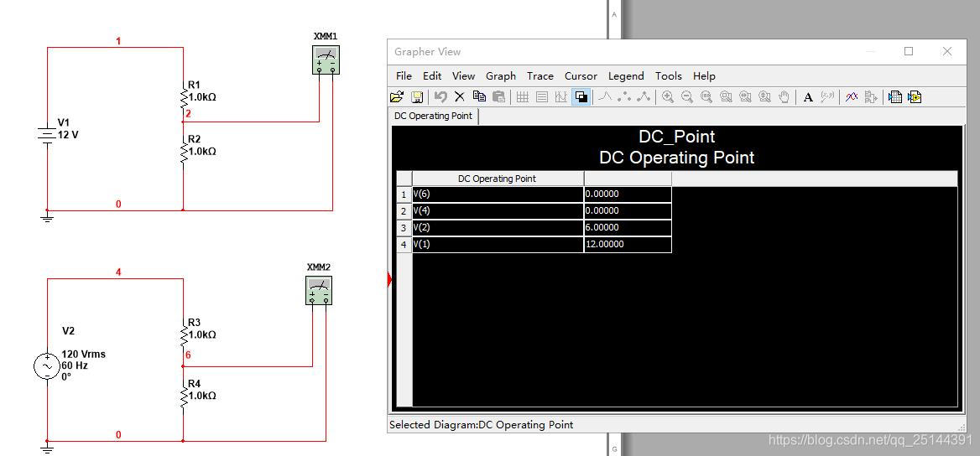Screen dimensions: 980x456
Task: Click the Zoom area magnifier icon
Action: 726,97
